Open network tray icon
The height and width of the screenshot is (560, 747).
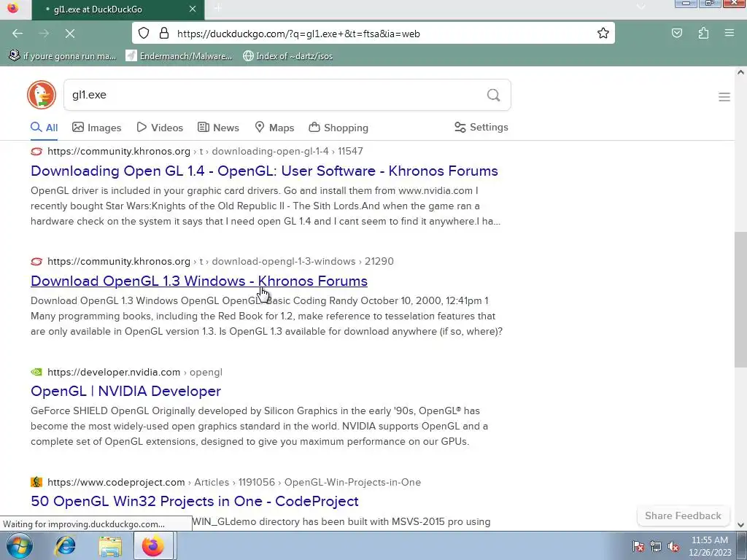point(656,547)
